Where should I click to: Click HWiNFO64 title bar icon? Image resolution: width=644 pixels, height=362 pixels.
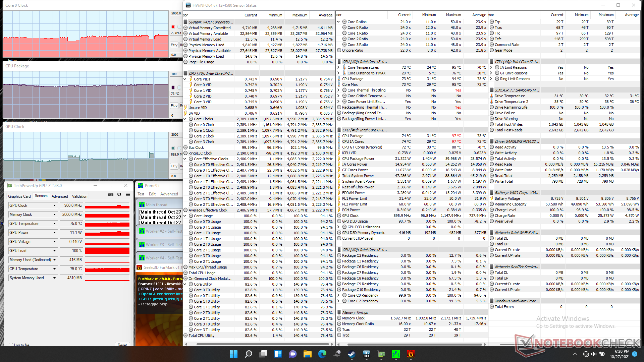188,5
